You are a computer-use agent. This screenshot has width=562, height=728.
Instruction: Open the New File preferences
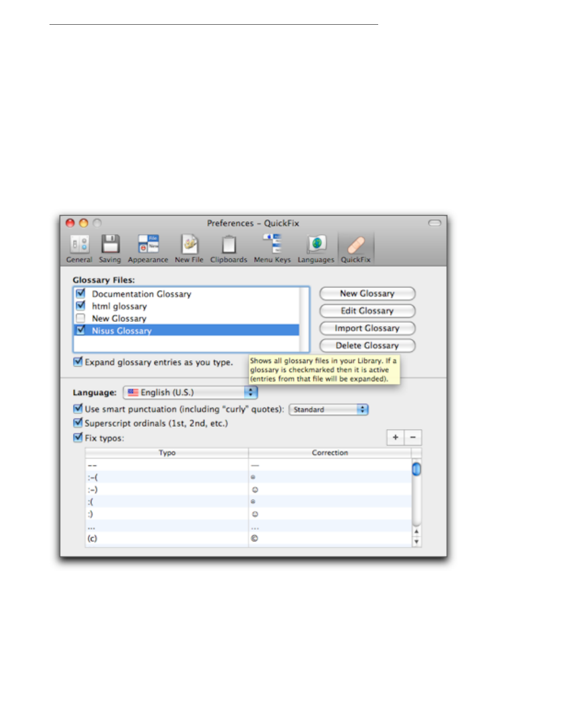(x=189, y=248)
